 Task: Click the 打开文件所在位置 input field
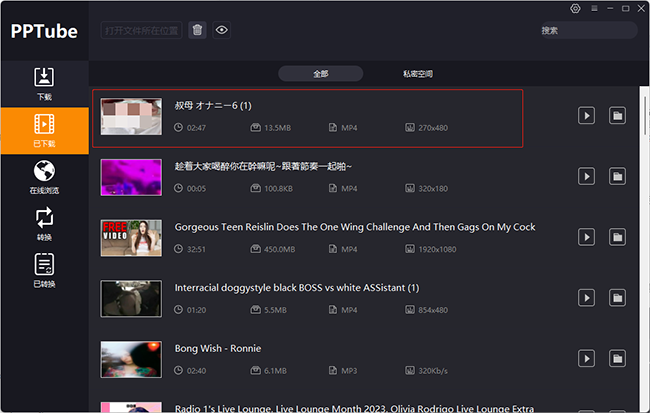pyautogui.click(x=142, y=30)
